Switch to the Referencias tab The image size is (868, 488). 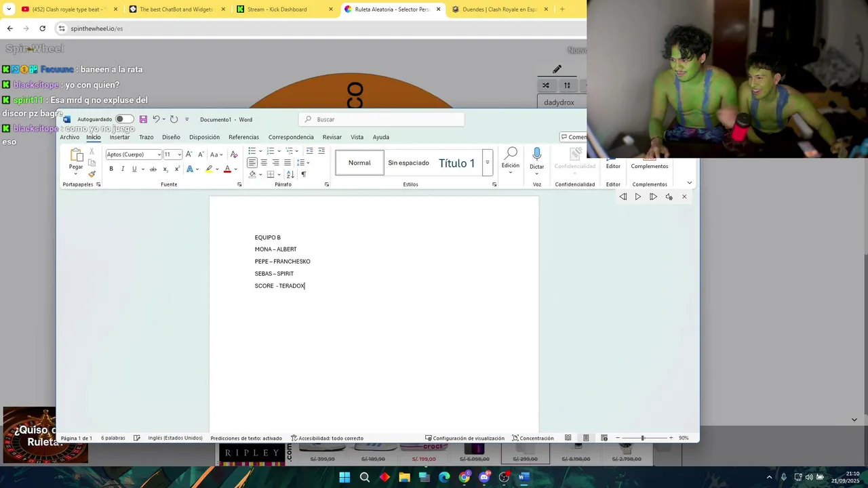click(x=243, y=137)
